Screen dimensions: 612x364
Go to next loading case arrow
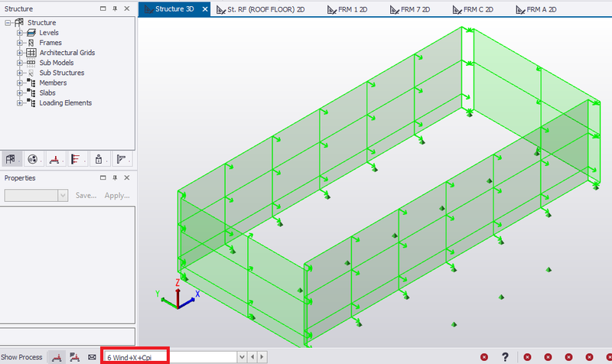tap(262, 357)
